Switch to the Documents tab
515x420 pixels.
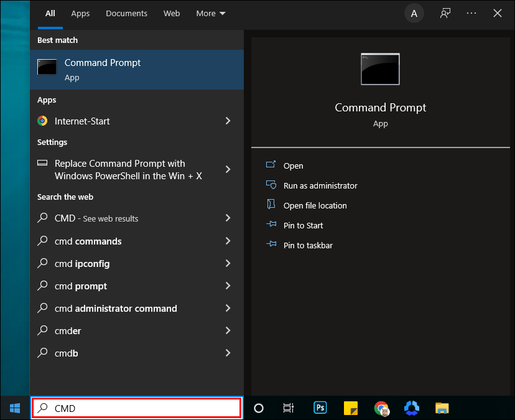click(x=126, y=14)
